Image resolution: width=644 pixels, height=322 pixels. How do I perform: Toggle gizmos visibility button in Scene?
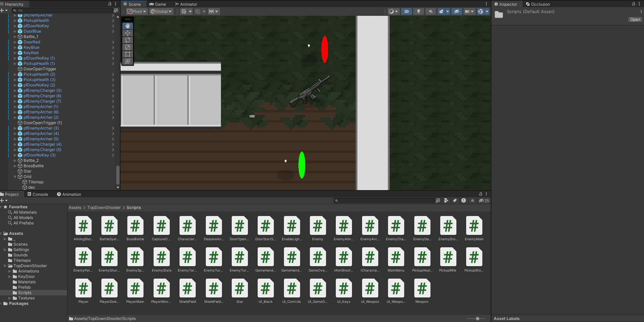pyautogui.click(x=481, y=11)
